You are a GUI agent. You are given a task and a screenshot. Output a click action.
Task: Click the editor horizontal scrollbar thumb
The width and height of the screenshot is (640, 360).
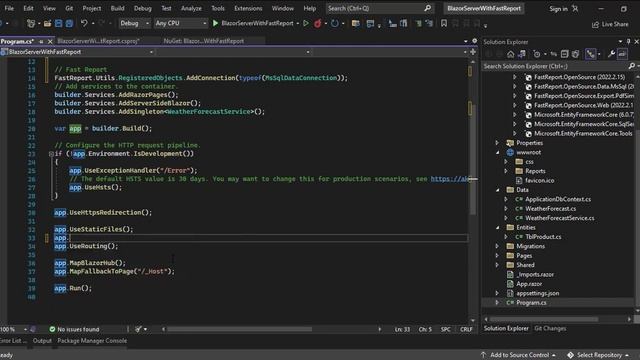point(240,329)
